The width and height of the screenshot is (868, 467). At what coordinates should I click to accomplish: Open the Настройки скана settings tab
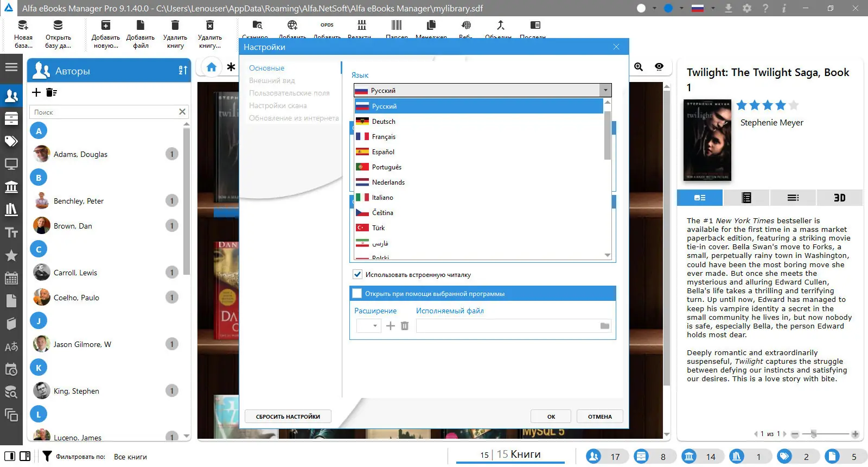coord(278,105)
